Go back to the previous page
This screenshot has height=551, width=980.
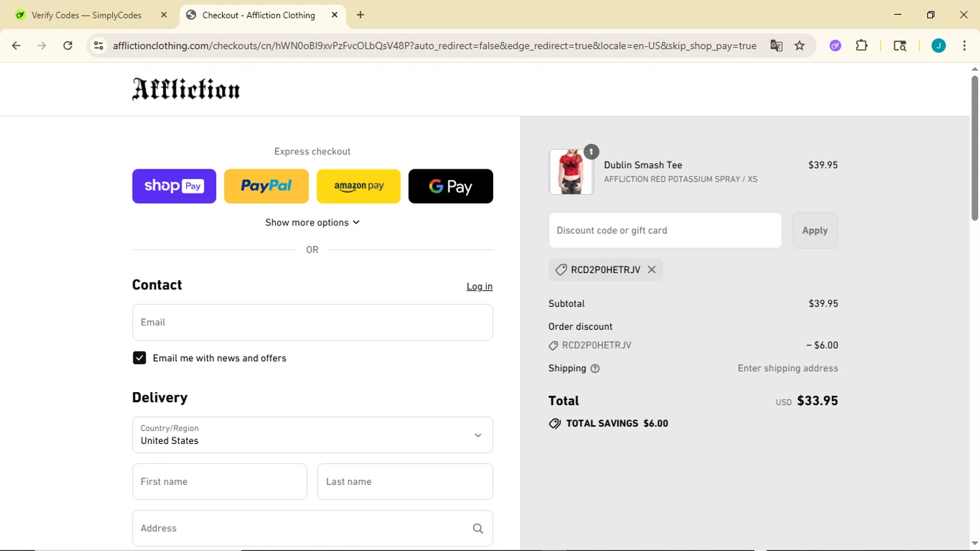point(16,46)
